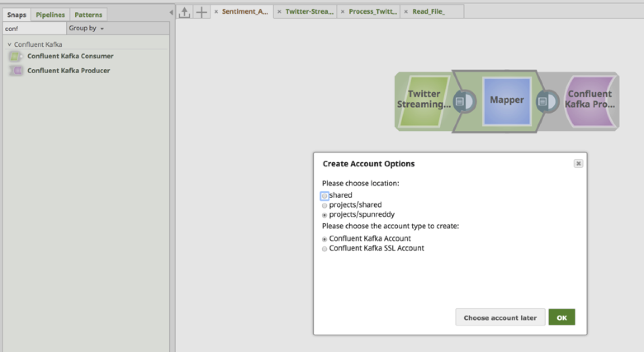Close the Twitter-Strea... pipeline tab
The image size is (644, 352).
[x=279, y=12]
